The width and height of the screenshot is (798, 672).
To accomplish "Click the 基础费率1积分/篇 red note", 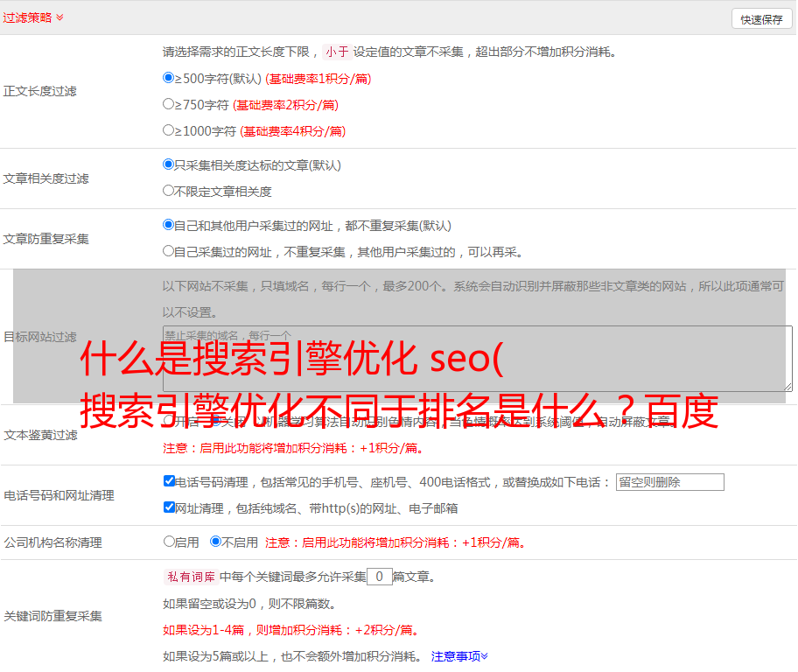I will [x=318, y=79].
